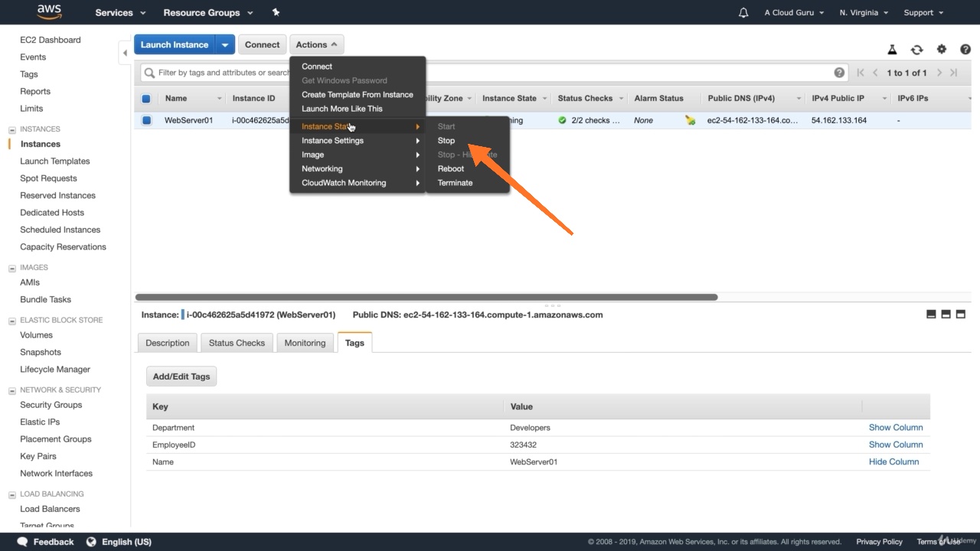Screen dimensions: 980x551
Task: Open EC2 console preferences gear
Action: click(x=942, y=49)
